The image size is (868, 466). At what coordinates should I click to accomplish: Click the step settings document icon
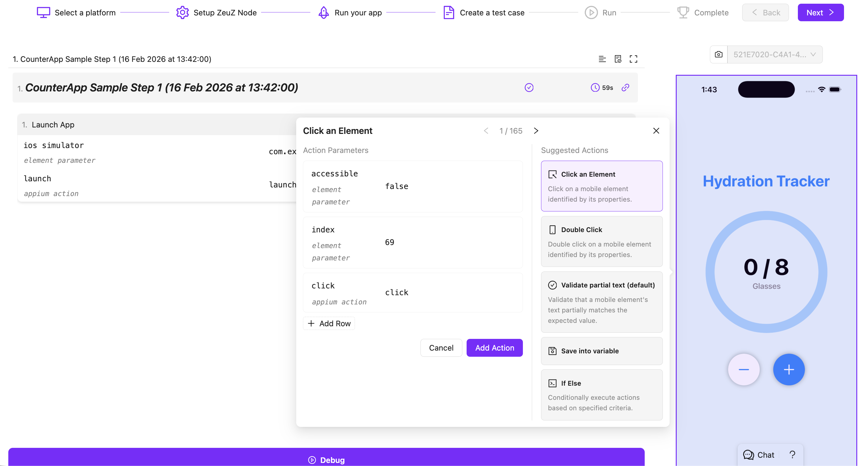tap(617, 59)
